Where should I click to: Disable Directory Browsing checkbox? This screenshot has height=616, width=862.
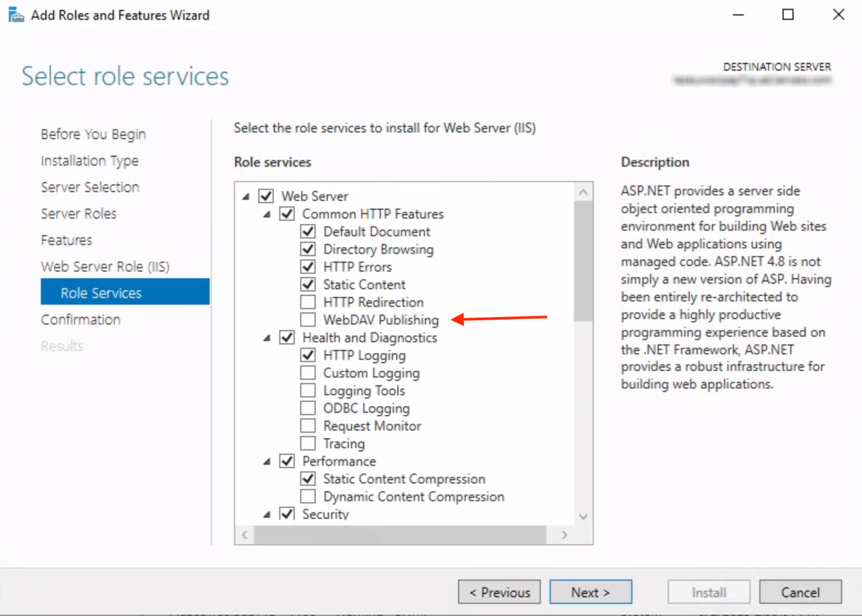click(308, 249)
